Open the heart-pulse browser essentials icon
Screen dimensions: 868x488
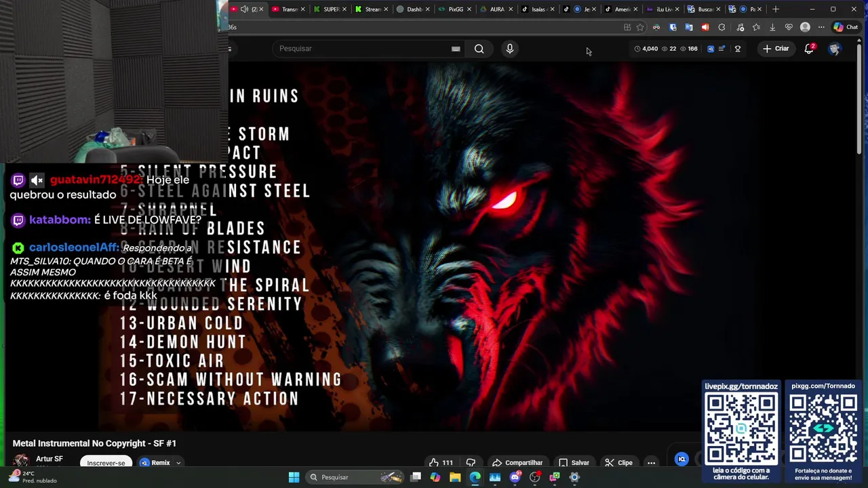click(789, 27)
